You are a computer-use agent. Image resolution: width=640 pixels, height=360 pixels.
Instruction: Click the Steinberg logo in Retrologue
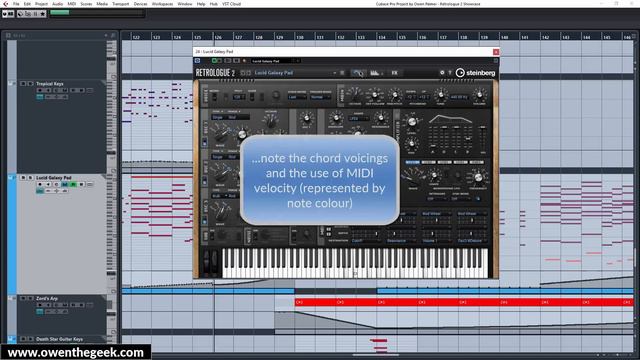coord(476,73)
